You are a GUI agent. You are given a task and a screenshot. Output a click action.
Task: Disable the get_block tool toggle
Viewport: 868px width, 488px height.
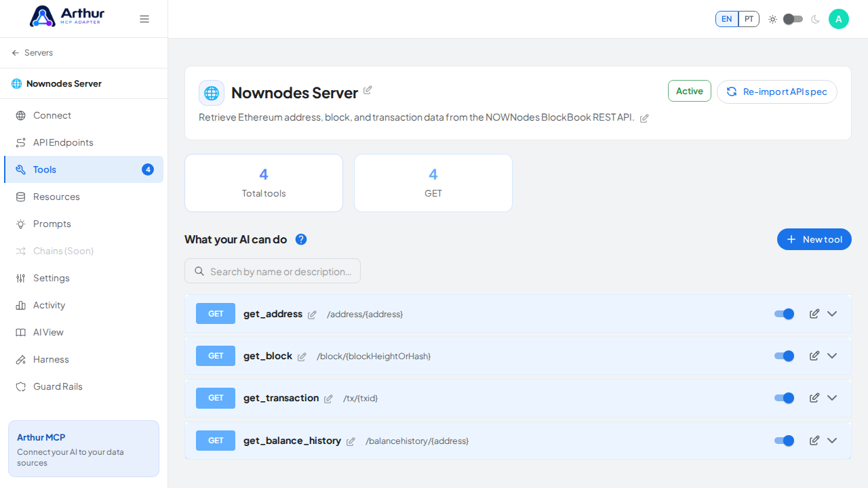click(x=784, y=356)
